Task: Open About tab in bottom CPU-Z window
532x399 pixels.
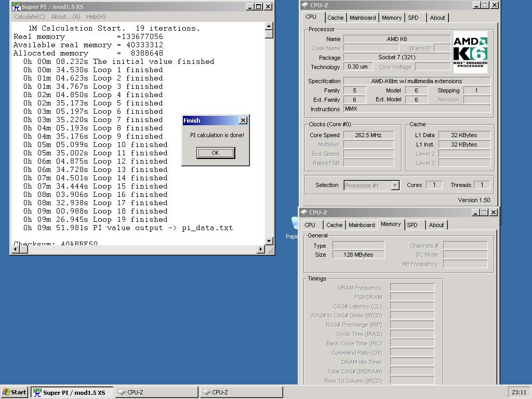Action: pos(436,225)
